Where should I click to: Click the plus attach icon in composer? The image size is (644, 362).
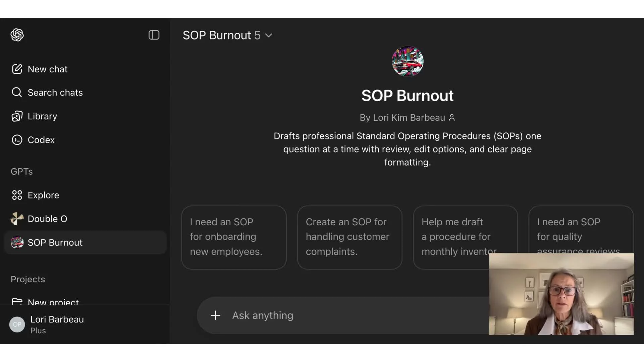pyautogui.click(x=215, y=315)
